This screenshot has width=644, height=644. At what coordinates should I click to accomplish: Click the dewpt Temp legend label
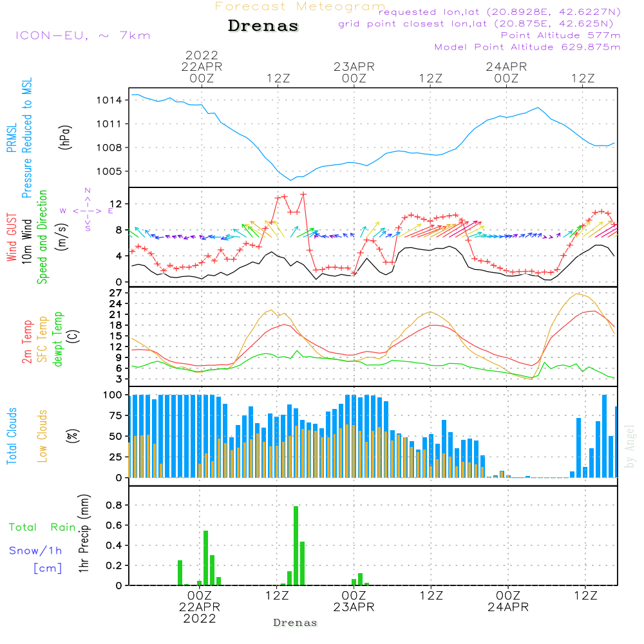(58, 339)
